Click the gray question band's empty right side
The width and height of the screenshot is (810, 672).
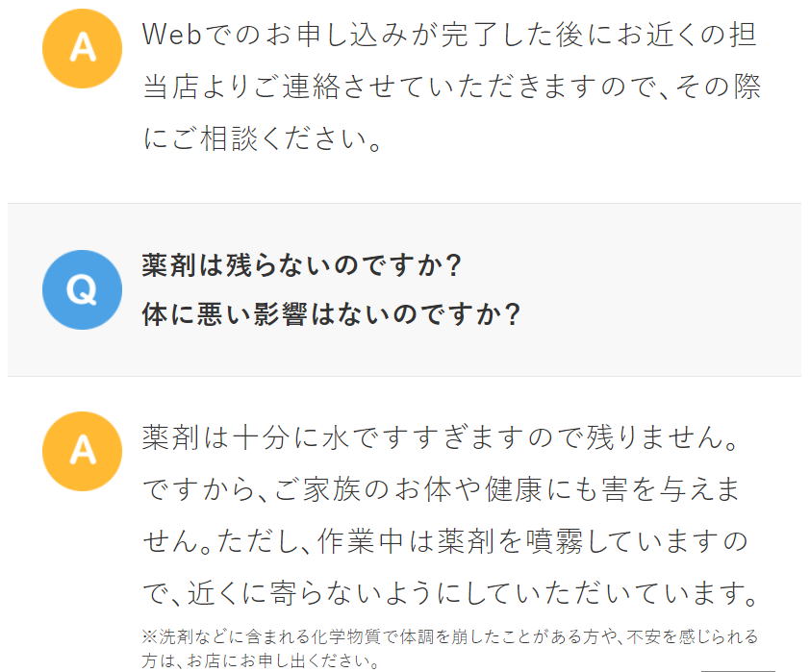pos(673,289)
